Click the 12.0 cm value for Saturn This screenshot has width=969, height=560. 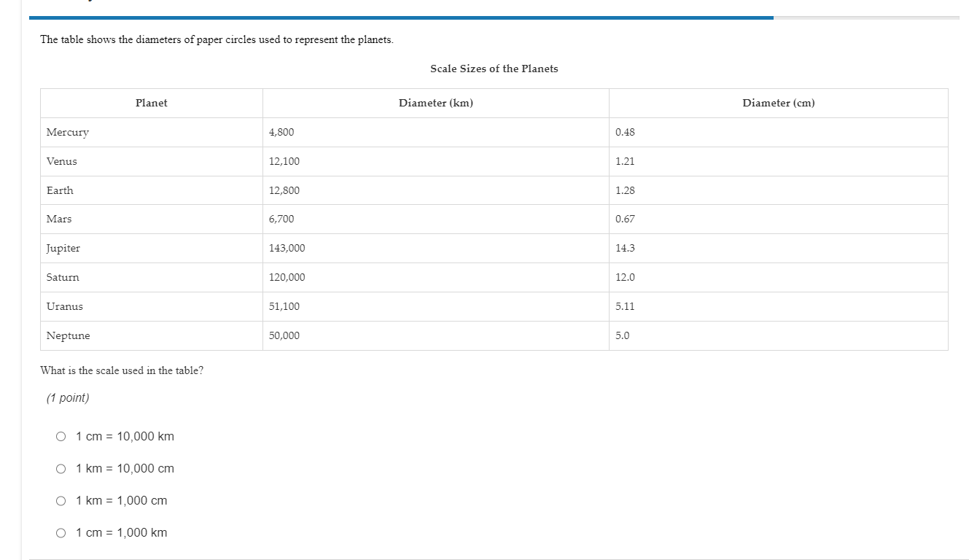click(625, 277)
